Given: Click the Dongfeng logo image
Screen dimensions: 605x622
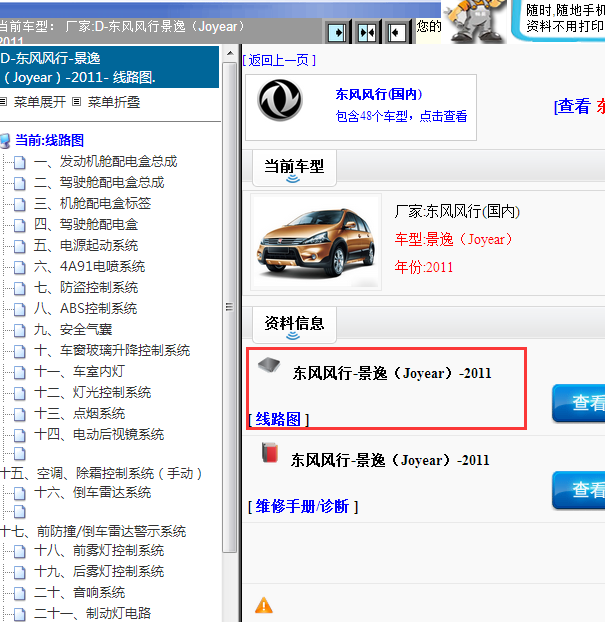Looking at the screenshot, I should click(280, 100).
